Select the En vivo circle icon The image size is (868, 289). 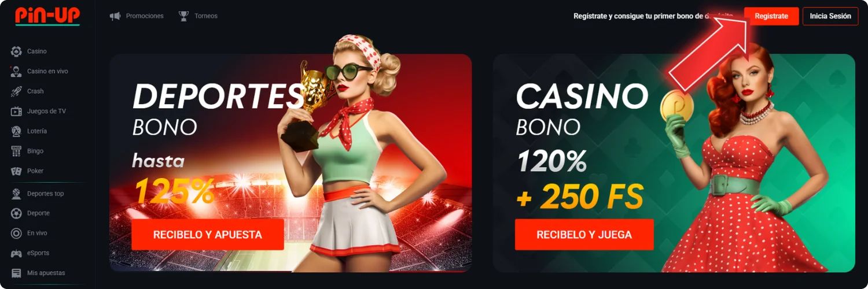coord(16,233)
